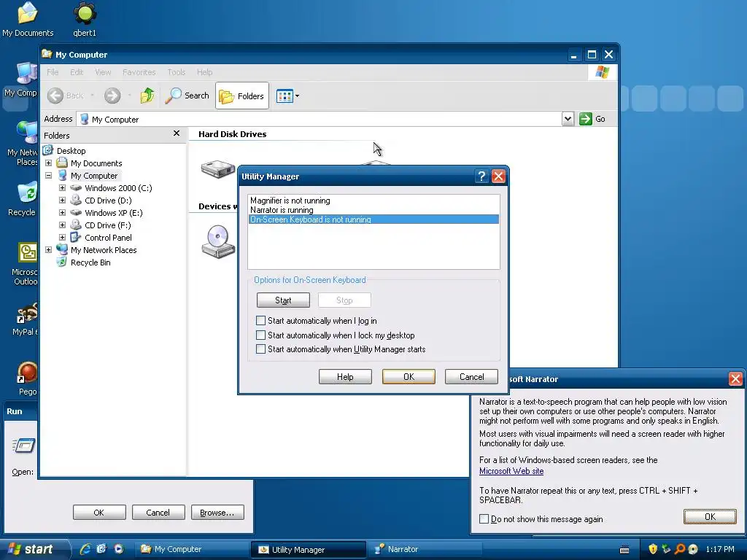Collapse the My Computer tree node
This screenshot has width=747, height=560.
[x=49, y=176]
